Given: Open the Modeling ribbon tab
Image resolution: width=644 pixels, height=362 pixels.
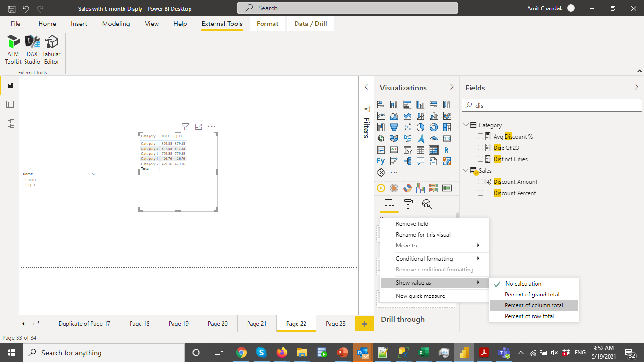Looking at the screenshot, I should click(116, 24).
